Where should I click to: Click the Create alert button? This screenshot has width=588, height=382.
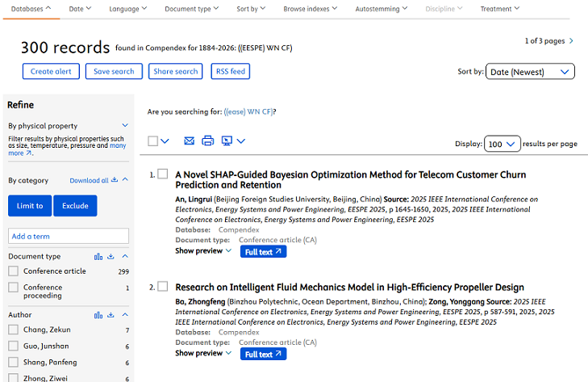coord(51,71)
